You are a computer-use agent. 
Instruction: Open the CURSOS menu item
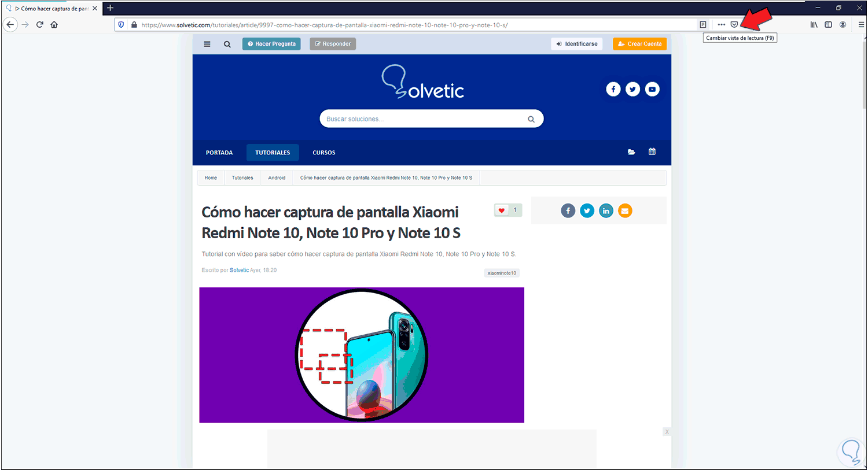coord(324,153)
